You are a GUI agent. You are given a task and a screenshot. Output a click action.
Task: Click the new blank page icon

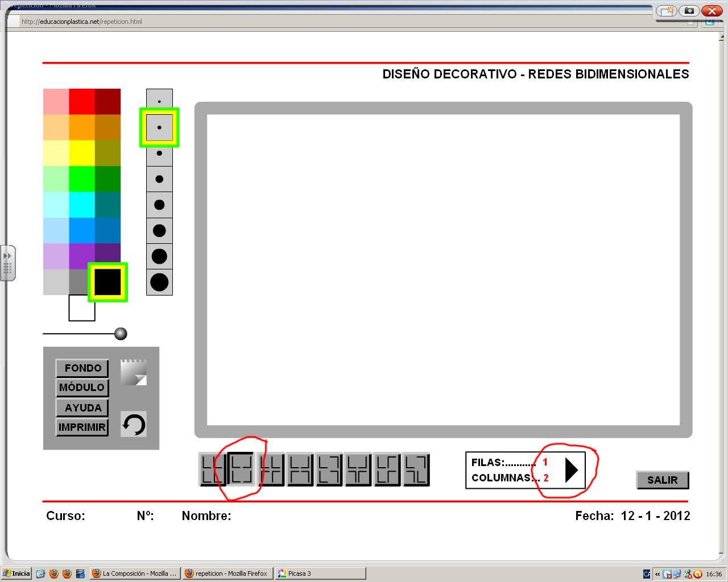point(134,372)
